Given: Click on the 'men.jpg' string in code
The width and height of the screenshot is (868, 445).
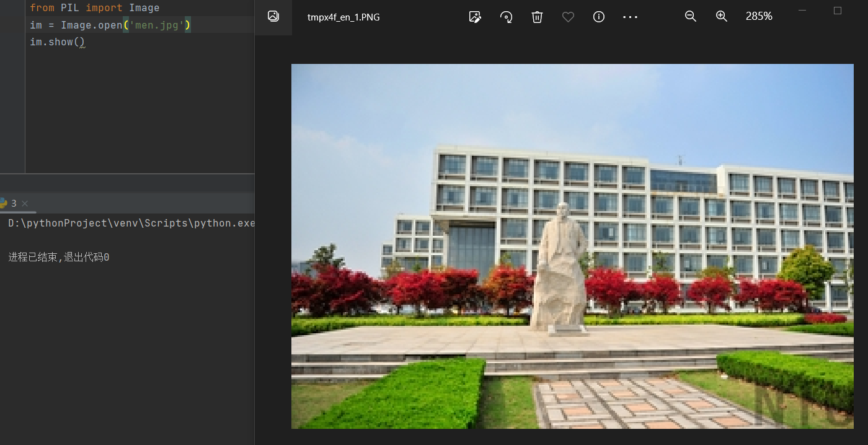Looking at the screenshot, I should 156,25.
